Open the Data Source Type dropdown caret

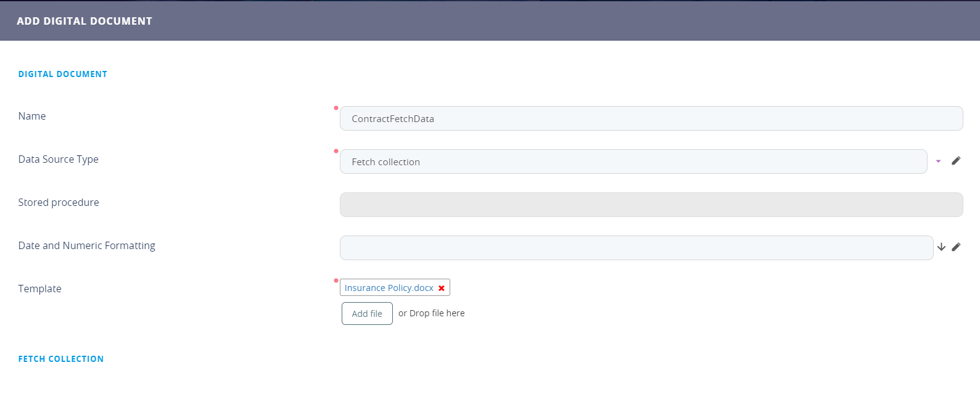pos(938,162)
